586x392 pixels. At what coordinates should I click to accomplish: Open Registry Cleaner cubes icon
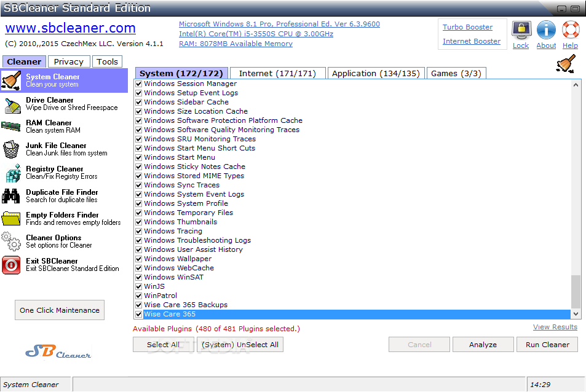point(13,173)
